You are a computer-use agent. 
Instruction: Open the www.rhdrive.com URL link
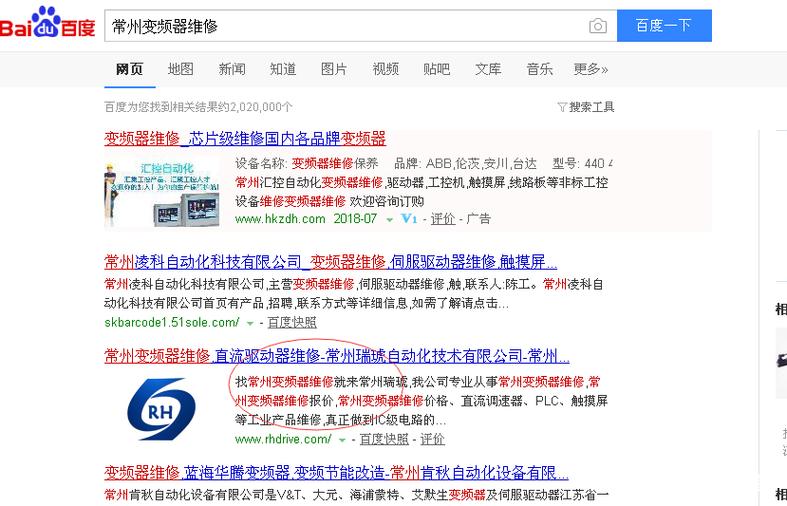point(283,439)
